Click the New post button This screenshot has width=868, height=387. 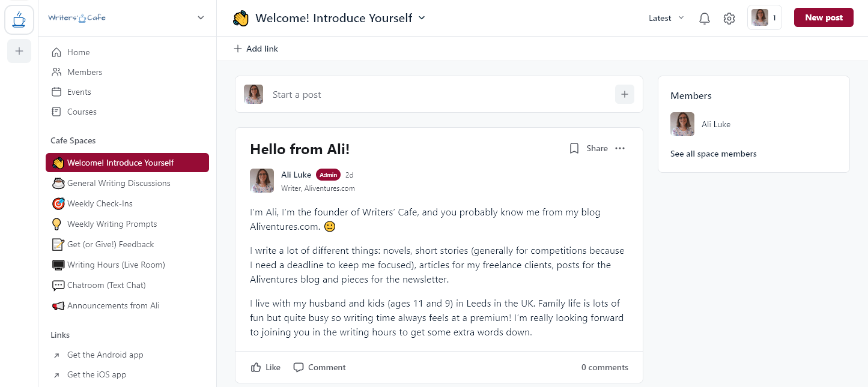pos(824,17)
